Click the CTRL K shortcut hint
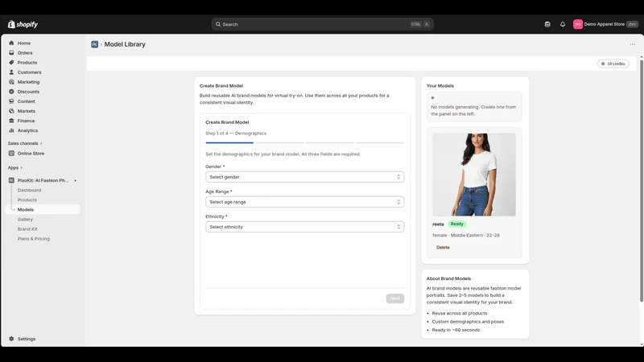Image resolution: width=644 pixels, height=362 pixels. tap(420, 24)
